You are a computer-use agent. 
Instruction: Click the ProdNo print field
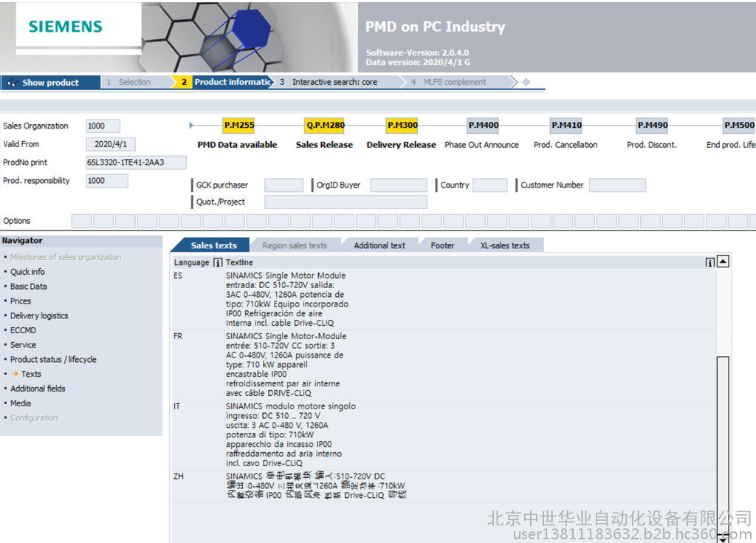coord(136,163)
